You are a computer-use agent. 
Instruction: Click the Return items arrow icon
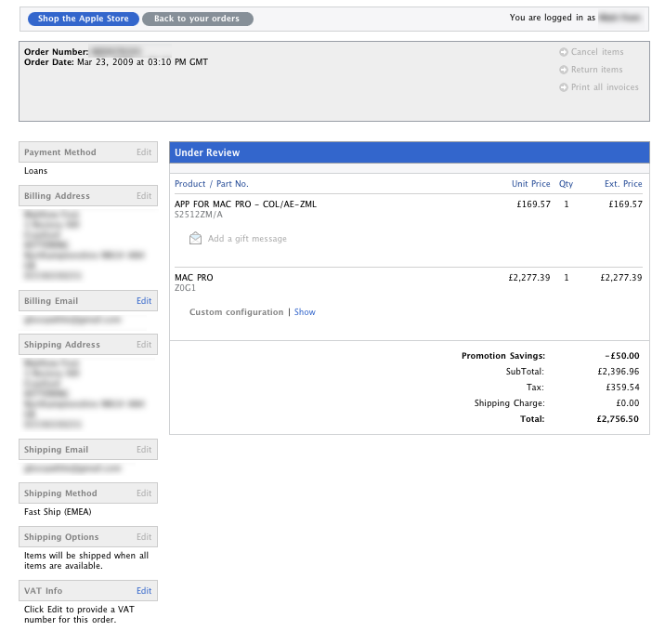point(563,70)
